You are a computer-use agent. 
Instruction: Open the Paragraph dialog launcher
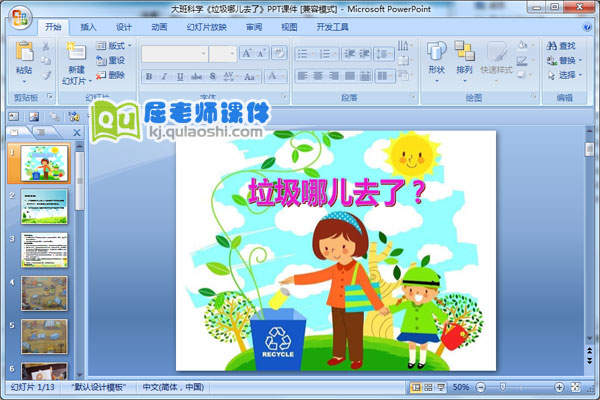(x=412, y=96)
